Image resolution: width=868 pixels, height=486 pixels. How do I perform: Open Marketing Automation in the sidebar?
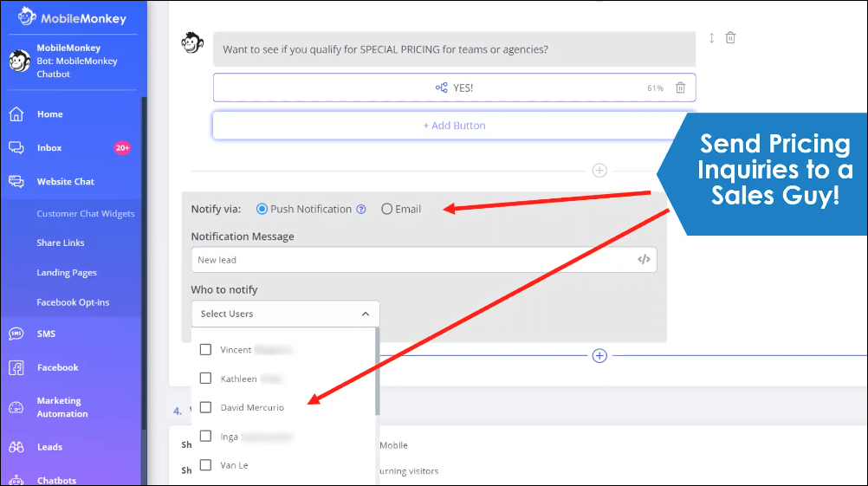coord(62,407)
